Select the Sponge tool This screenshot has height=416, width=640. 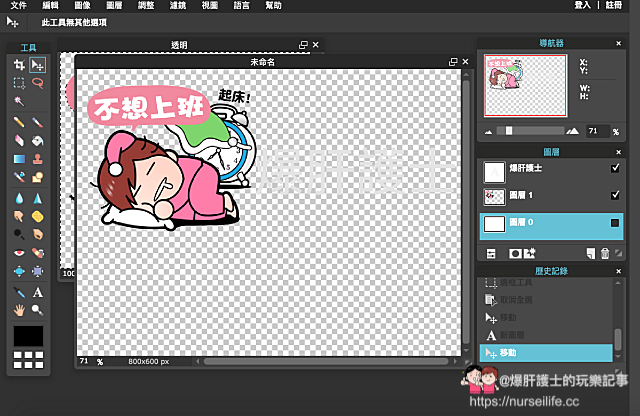coord(38,216)
